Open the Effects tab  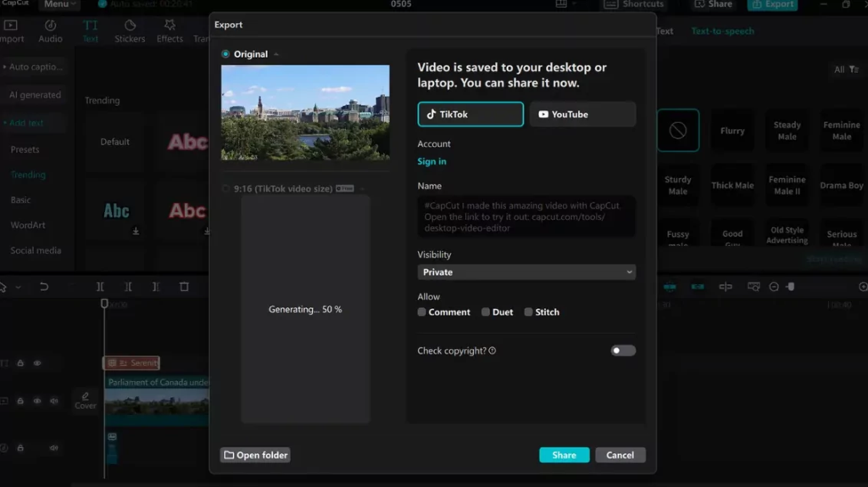tap(170, 31)
